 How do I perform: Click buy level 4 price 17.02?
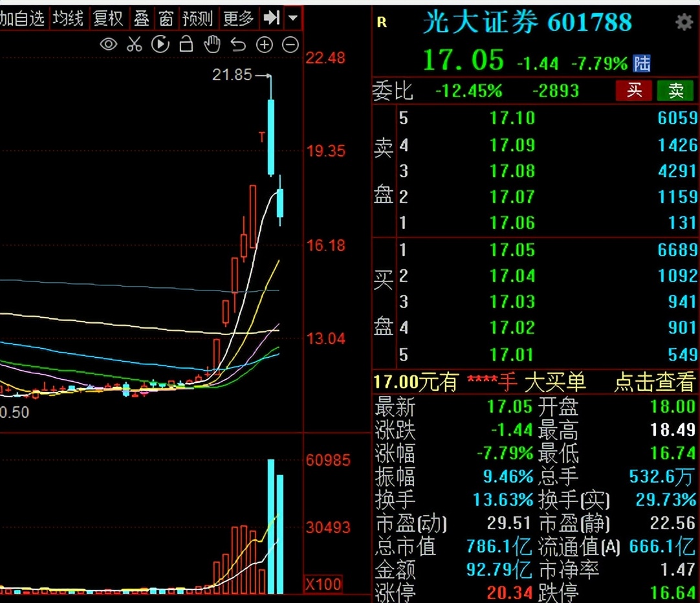pos(512,328)
